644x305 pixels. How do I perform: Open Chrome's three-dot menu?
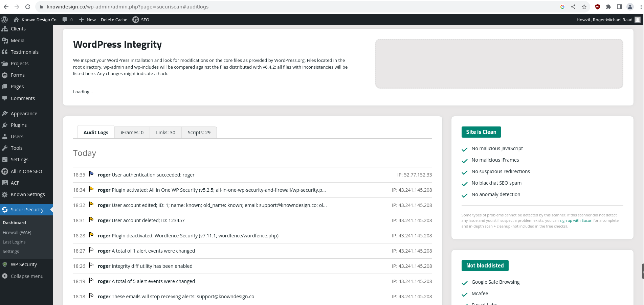tap(641, 7)
